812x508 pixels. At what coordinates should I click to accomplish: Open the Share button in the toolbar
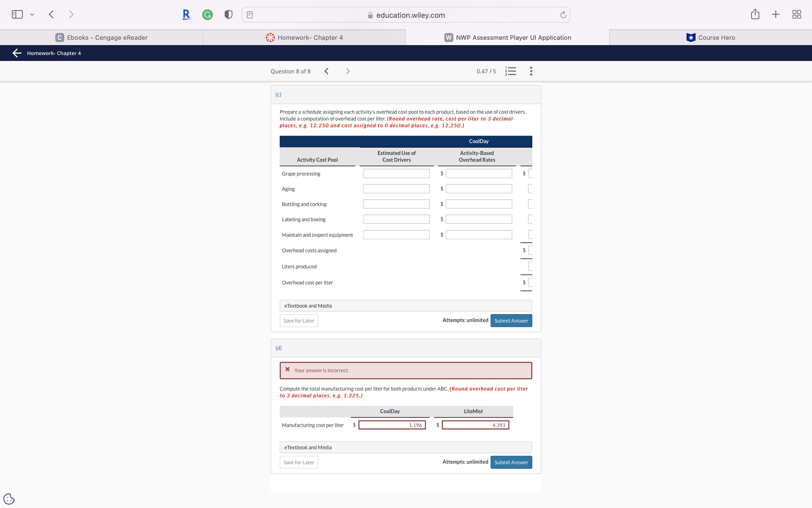755,14
